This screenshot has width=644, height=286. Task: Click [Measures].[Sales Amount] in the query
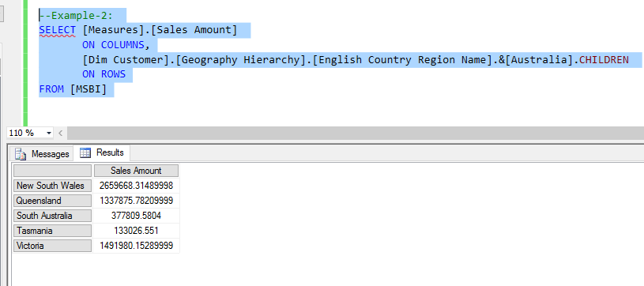160,30
